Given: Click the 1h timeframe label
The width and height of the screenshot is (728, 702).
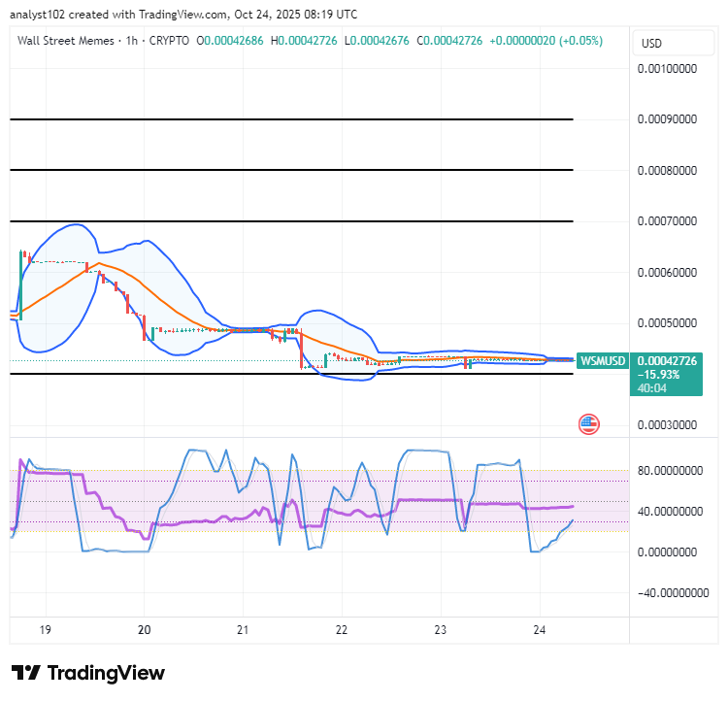Looking at the screenshot, I should click(x=132, y=41).
